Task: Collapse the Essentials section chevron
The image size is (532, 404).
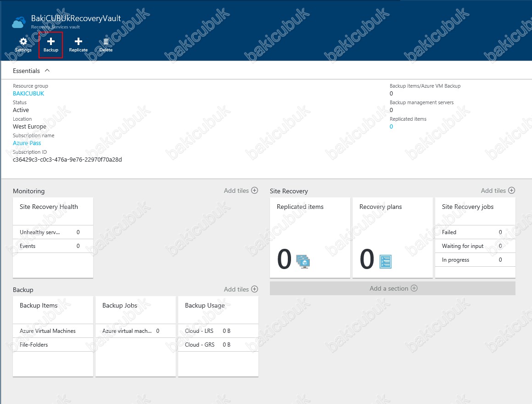Action: [47, 71]
